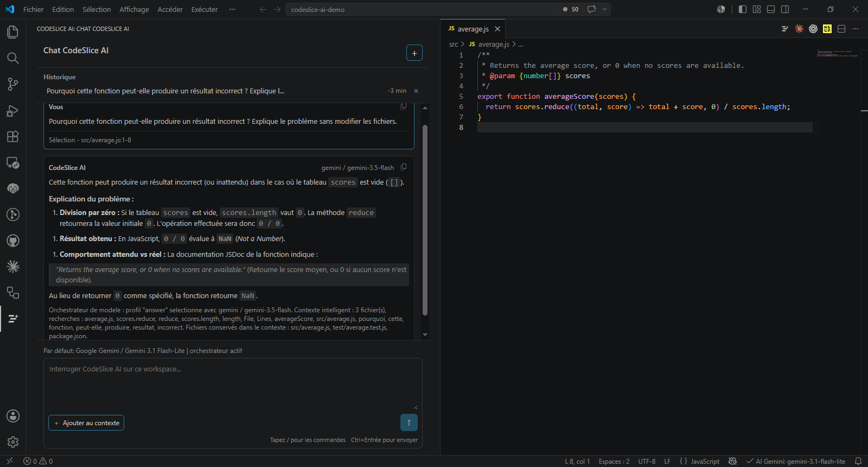Viewport: 868px width, 467px height.
Task: Change the 'LF' end of line sequence
Action: point(667,462)
